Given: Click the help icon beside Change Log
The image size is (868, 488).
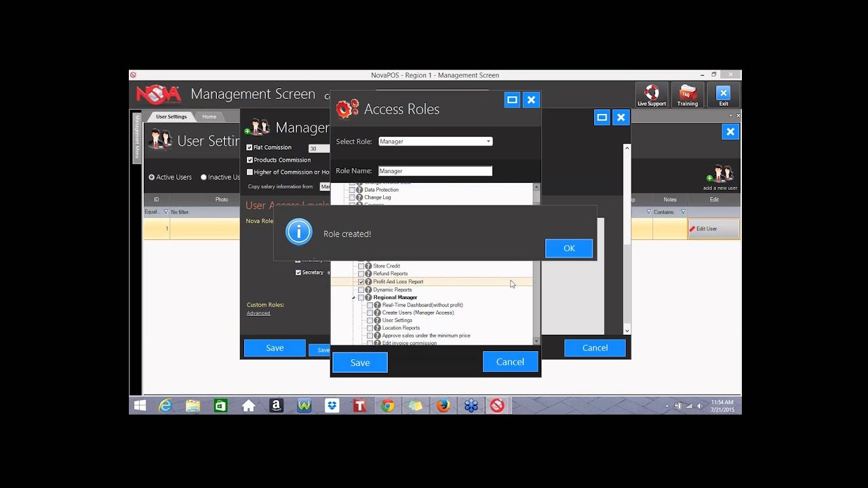Looking at the screenshot, I should tap(360, 197).
